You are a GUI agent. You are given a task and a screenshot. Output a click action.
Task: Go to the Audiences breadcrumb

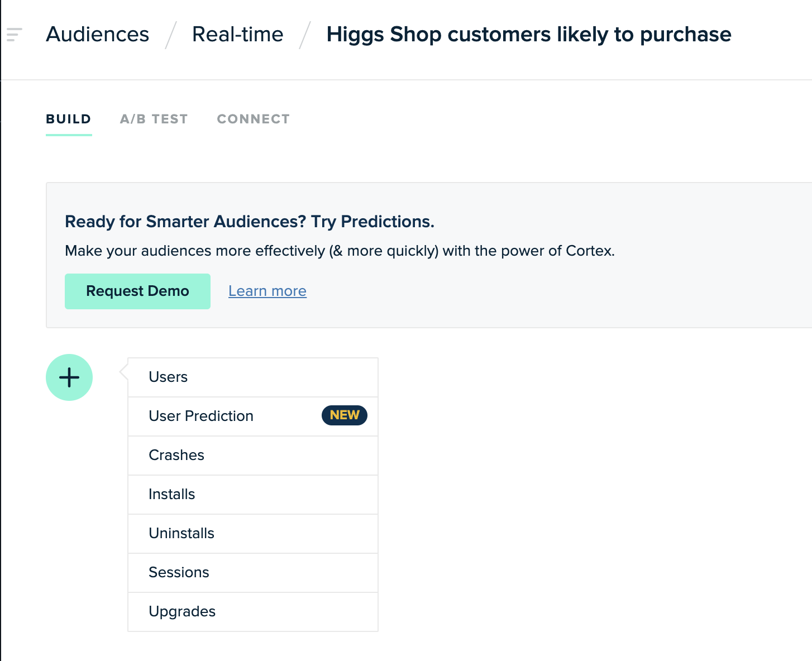pyautogui.click(x=98, y=35)
